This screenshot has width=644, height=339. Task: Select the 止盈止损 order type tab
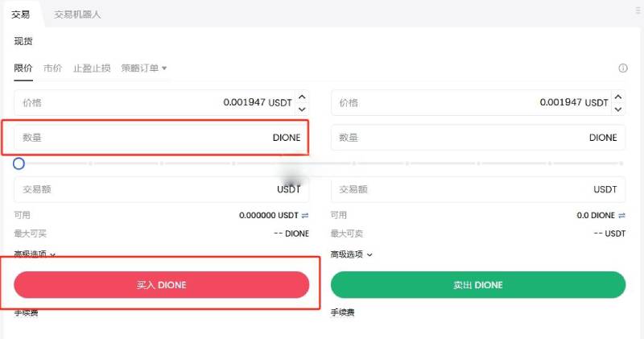[x=92, y=68]
